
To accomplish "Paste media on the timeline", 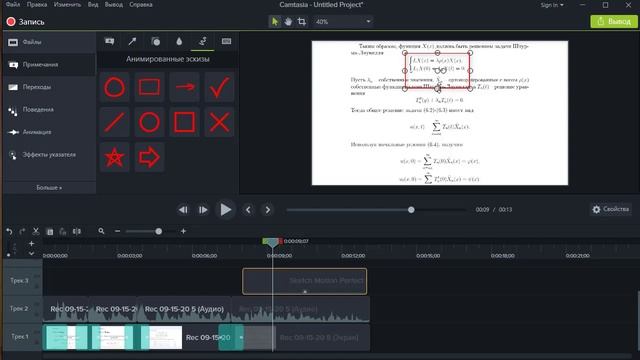I will coord(63,232).
